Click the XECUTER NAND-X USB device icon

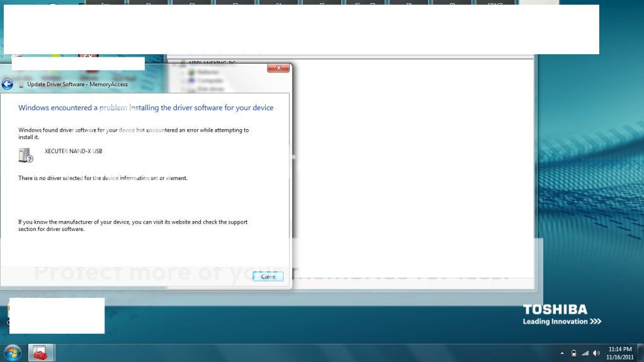pos(26,155)
